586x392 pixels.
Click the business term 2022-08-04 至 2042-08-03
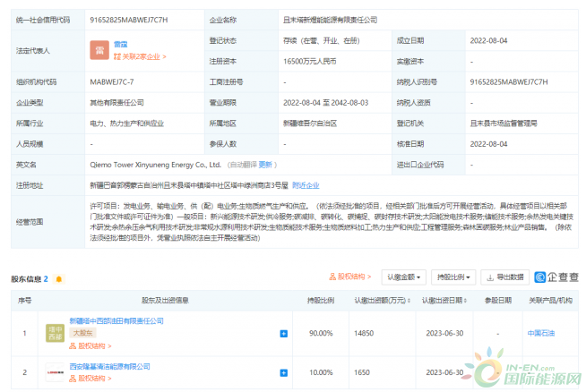point(325,103)
